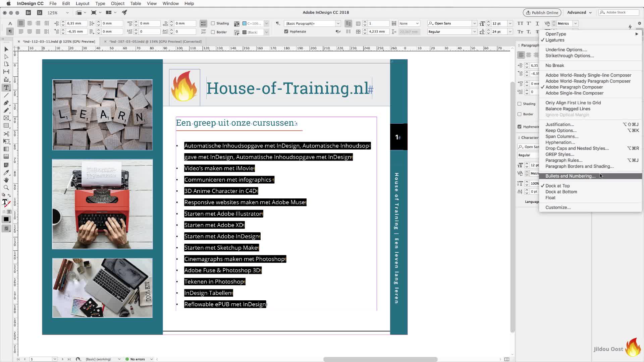Open OpenType submenu in flyout

pos(590,34)
